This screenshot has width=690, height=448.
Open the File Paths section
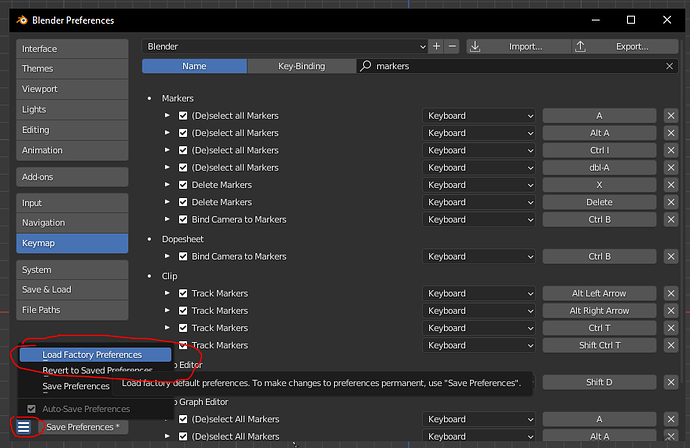(x=72, y=310)
